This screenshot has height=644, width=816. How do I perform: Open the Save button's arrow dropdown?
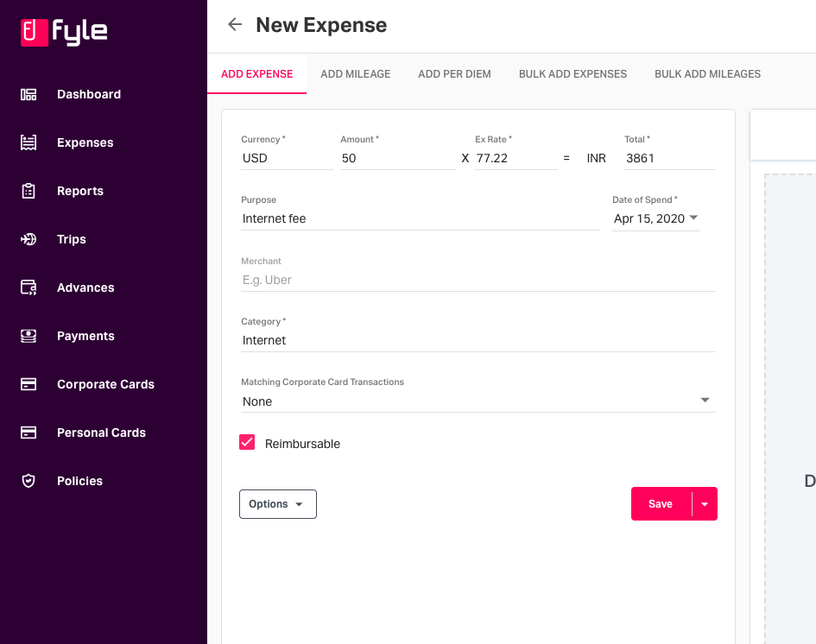point(705,504)
